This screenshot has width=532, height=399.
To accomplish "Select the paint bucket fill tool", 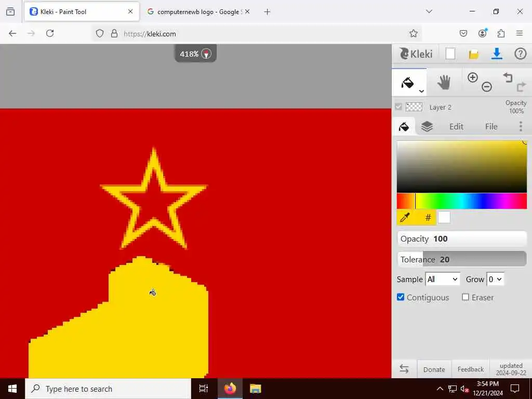I will coord(407,82).
